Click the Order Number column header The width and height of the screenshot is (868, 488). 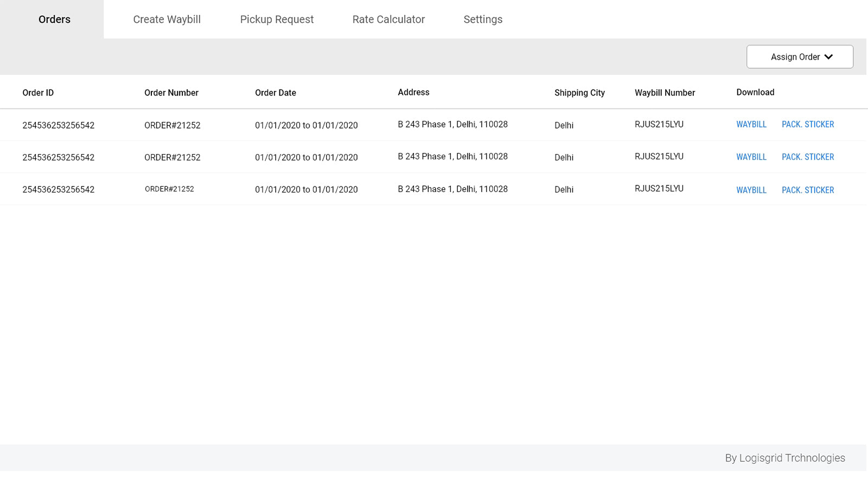point(171,93)
